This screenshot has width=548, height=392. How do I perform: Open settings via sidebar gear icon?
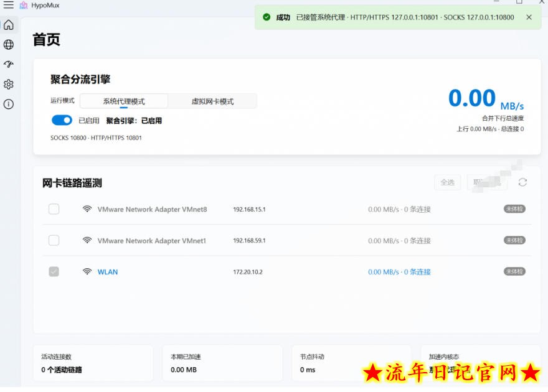9,84
